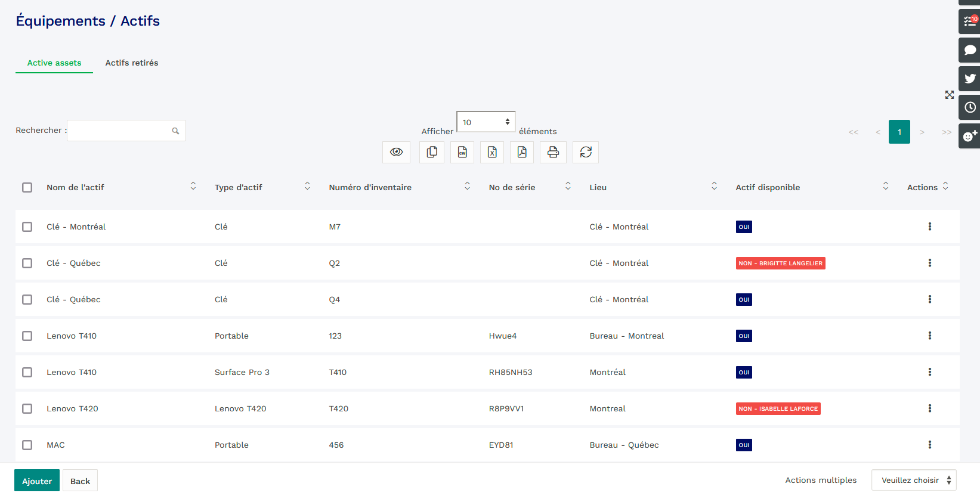Viewport: 980px width, 496px height.
Task: Export the table as PDF
Action: [522, 153]
